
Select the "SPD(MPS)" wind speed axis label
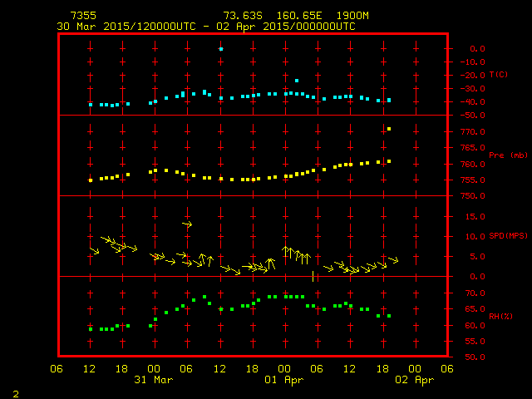coord(508,235)
